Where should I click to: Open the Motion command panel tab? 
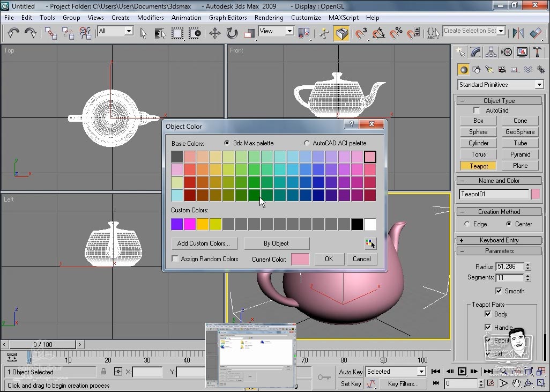tap(507, 53)
